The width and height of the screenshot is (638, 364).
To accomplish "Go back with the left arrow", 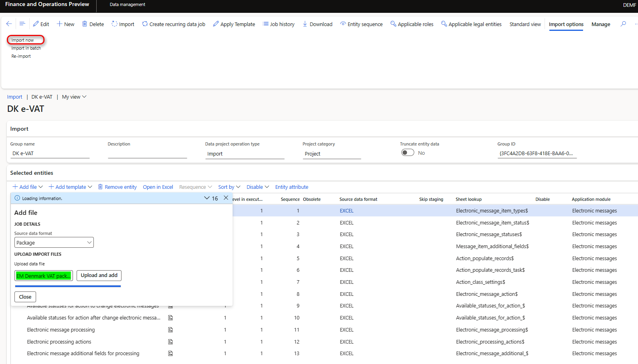I will coord(9,24).
